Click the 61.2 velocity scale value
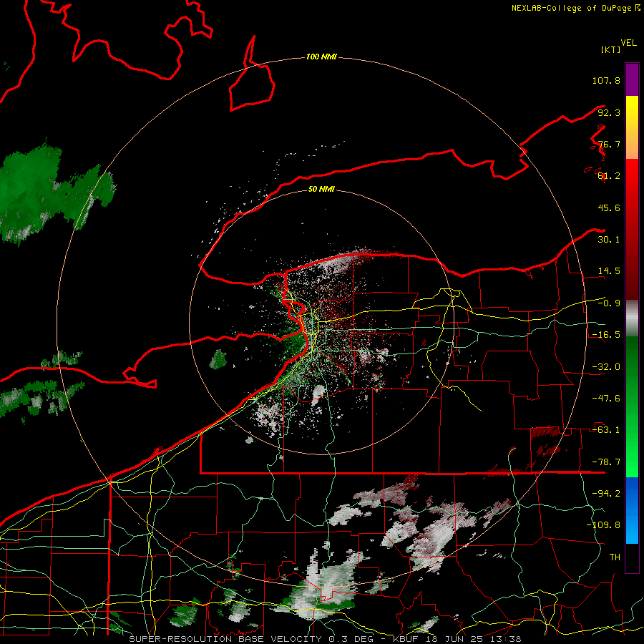Image resolution: width=644 pixels, height=644 pixels. point(609,176)
